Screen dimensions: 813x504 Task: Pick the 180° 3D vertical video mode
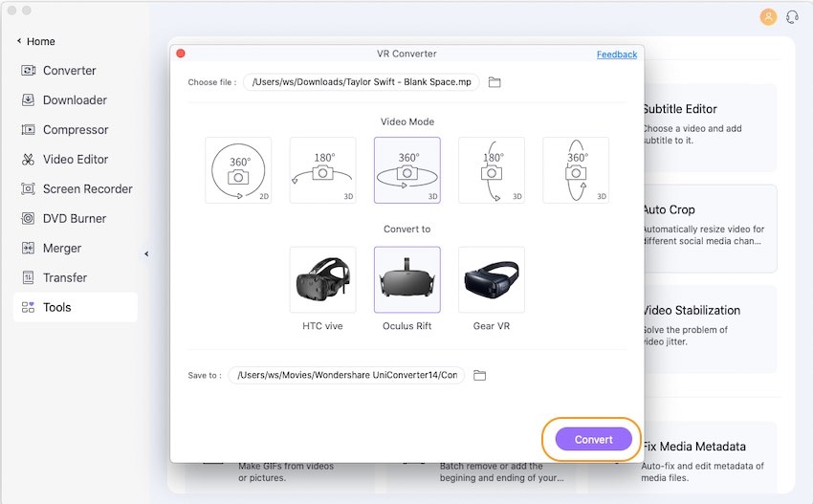point(492,170)
